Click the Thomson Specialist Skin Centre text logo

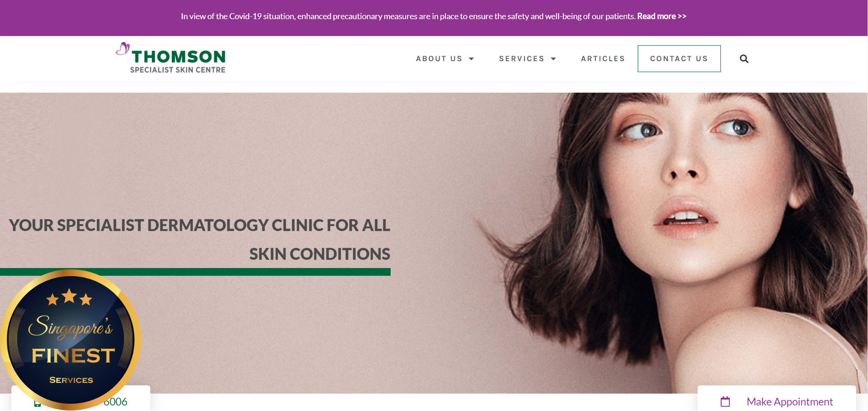178,62
